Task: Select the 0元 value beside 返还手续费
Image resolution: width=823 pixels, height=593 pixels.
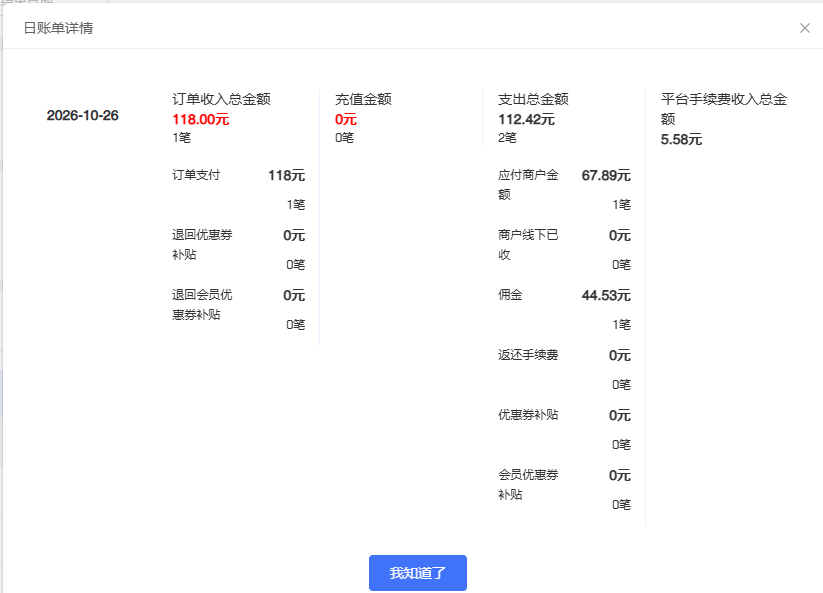Action: pos(620,355)
